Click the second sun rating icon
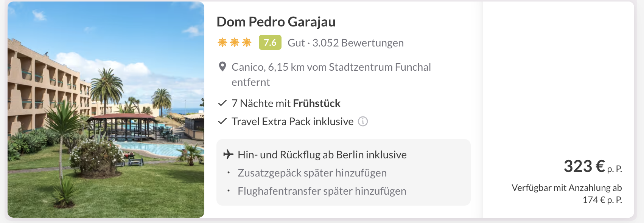644x223 pixels. tap(235, 42)
